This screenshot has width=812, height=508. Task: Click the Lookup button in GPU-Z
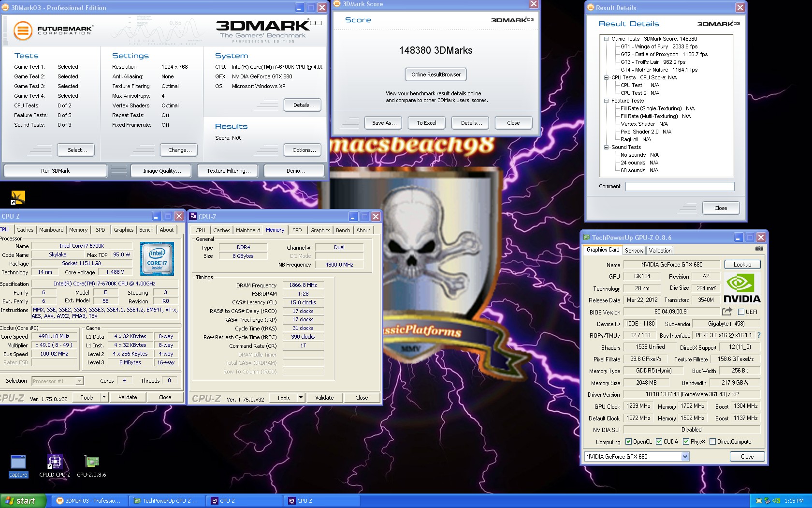(742, 265)
